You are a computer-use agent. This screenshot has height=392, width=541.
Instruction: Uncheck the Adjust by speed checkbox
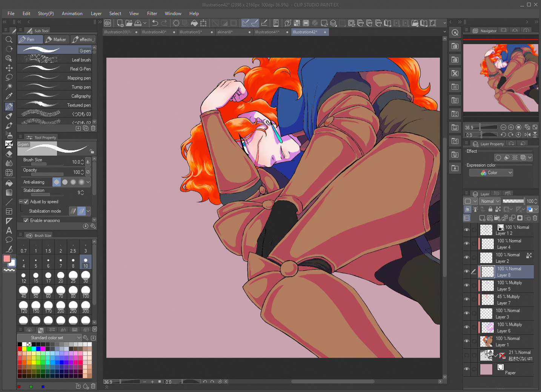pos(26,202)
